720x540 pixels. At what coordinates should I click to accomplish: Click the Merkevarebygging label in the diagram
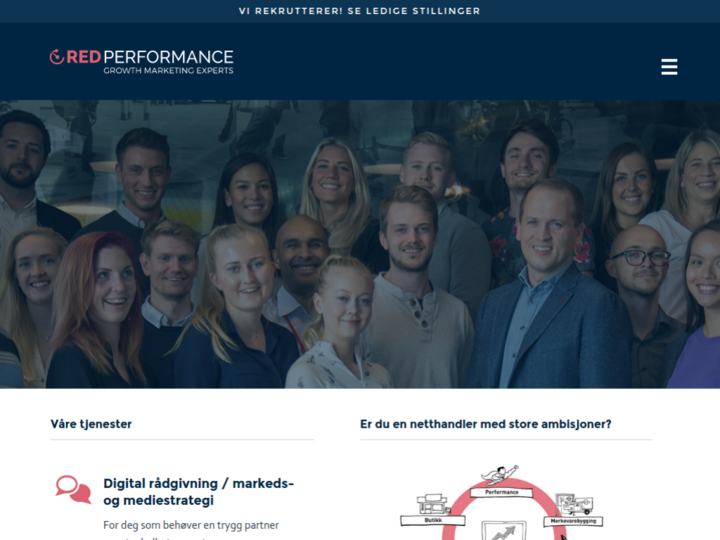(573, 521)
